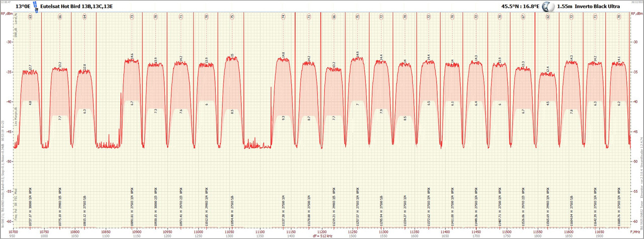Viewport: 644px width, 239px height.
Task: Click the dF = 512 kHz readout
Action: [322, 235]
